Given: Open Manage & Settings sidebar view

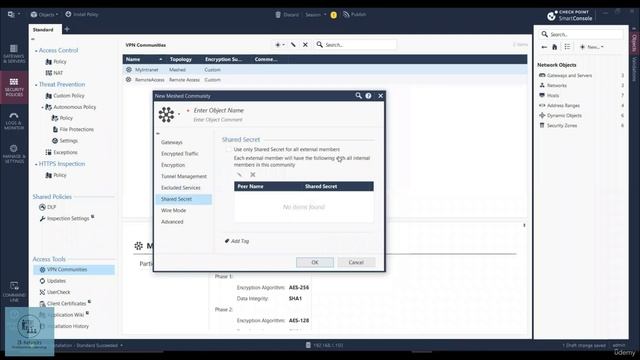Looking at the screenshot, I should pos(14,154).
